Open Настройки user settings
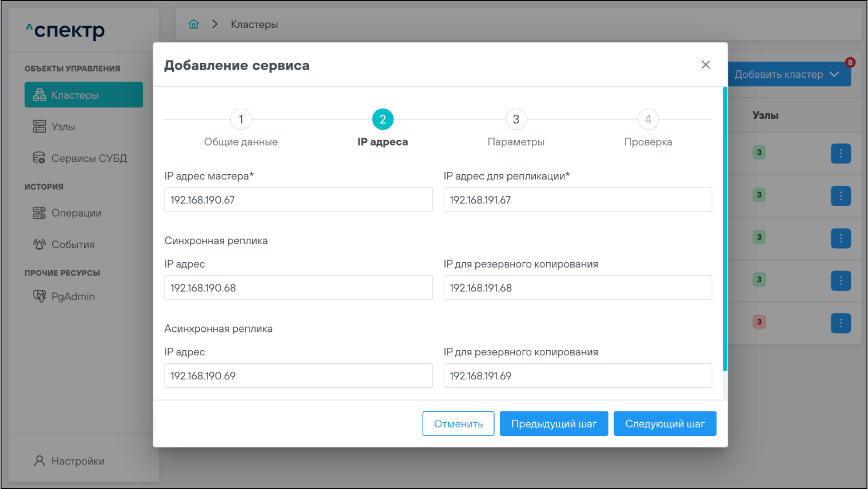This screenshot has width=868, height=489. pos(77,461)
